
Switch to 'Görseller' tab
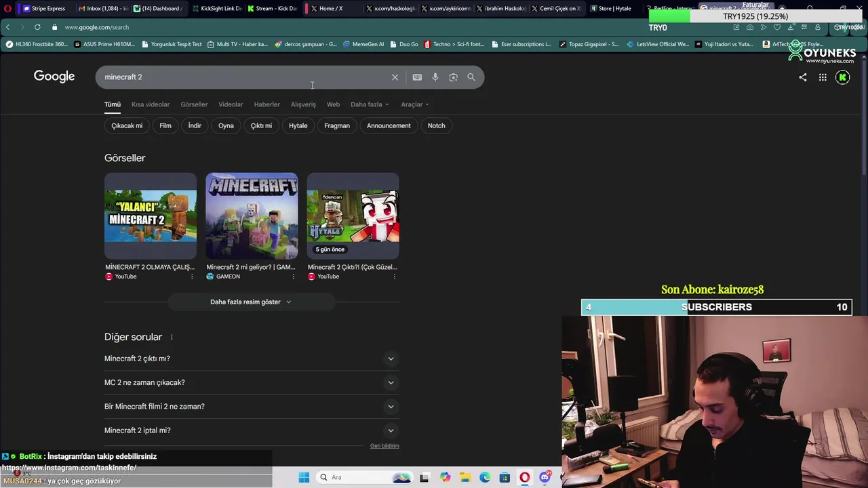pyautogui.click(x=194, y=104)
